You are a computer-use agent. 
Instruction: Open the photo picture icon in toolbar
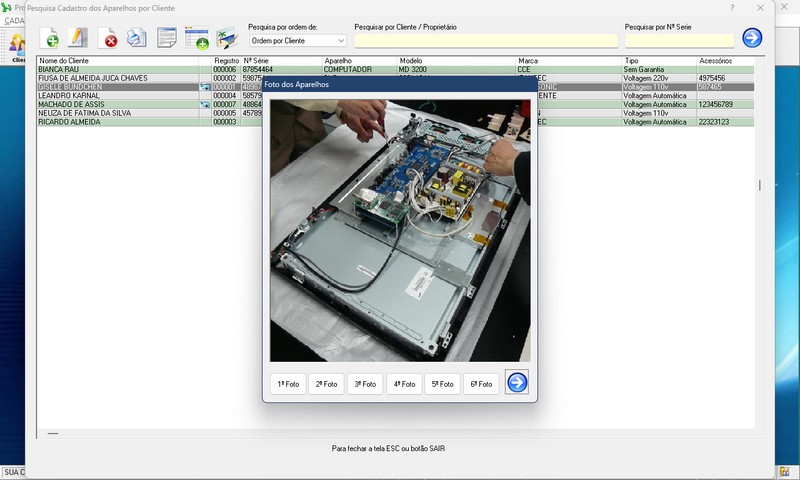pyautogui.click(x=227, y=38)
